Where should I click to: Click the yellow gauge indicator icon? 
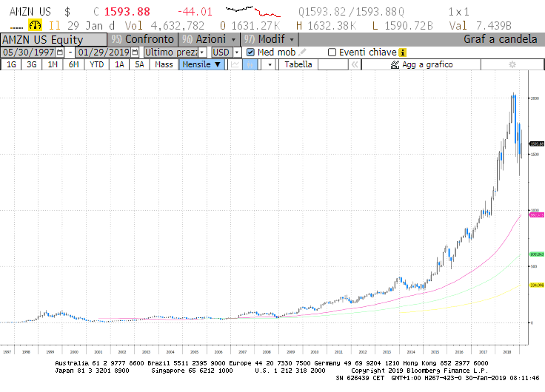point(35,25)
